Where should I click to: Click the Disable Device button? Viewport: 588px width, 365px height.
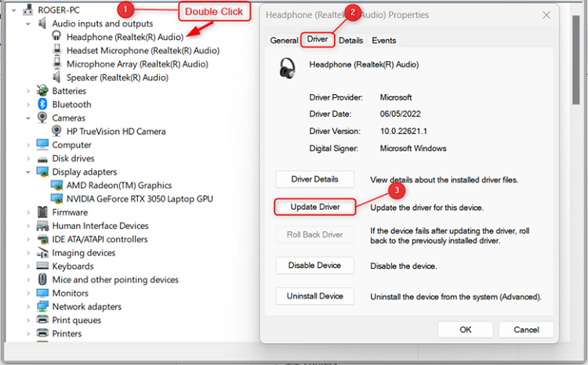[x=314, y=266]
